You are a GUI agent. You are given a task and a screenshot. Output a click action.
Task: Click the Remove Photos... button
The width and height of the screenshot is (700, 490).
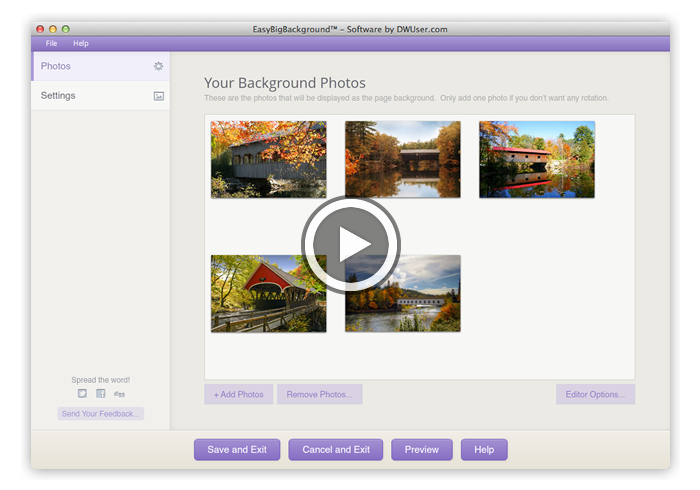click(x=319, y=394)
